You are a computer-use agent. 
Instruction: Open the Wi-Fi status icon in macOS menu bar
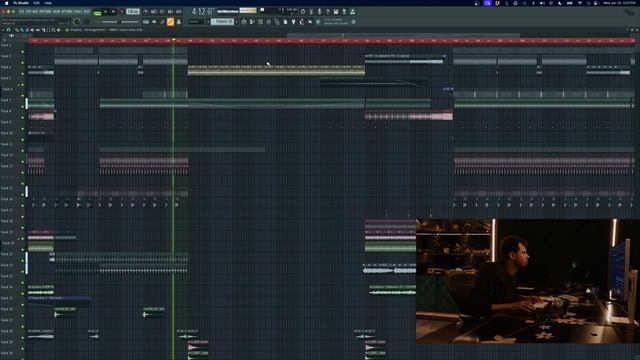coord(580,3)
